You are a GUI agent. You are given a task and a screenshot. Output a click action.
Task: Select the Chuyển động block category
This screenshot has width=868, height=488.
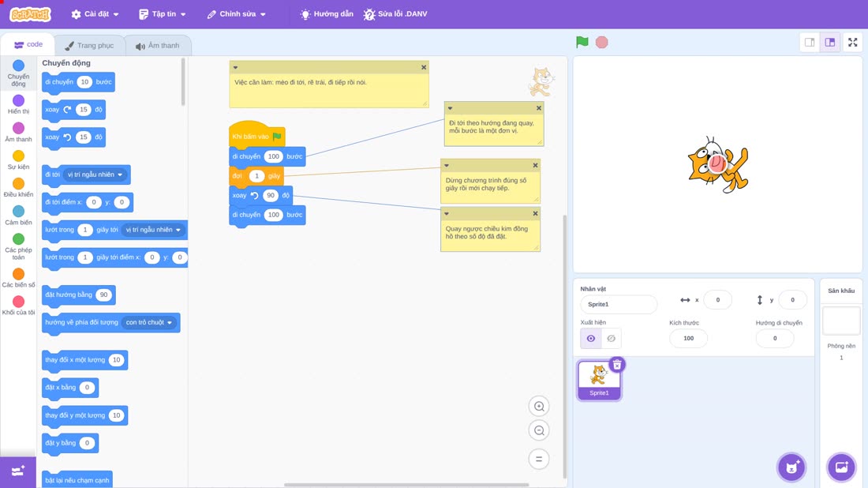(18, 73)
